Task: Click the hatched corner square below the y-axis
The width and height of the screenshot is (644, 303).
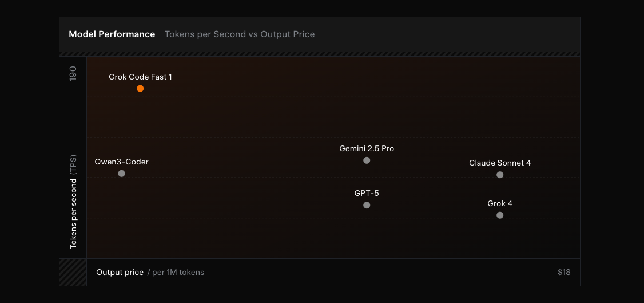Action: [73, 272]
